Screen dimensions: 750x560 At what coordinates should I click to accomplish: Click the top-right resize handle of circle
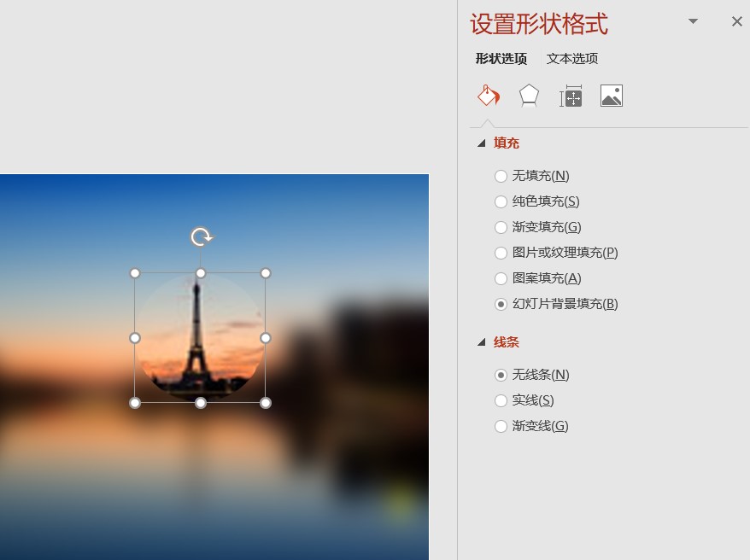click(x=266, y=273)
